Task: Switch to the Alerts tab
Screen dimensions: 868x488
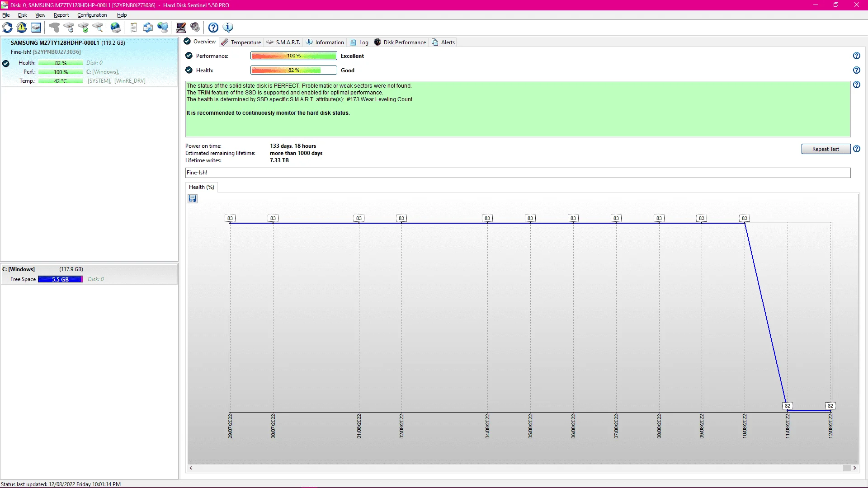Action: point(443,42)
